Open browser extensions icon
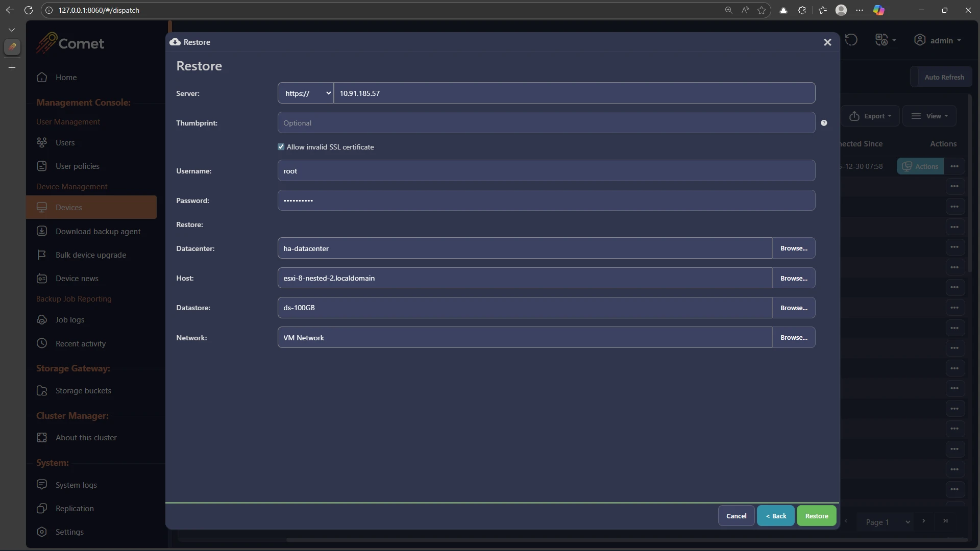The width and height of the screenshot is (980, 551). [x=802, y=10]
